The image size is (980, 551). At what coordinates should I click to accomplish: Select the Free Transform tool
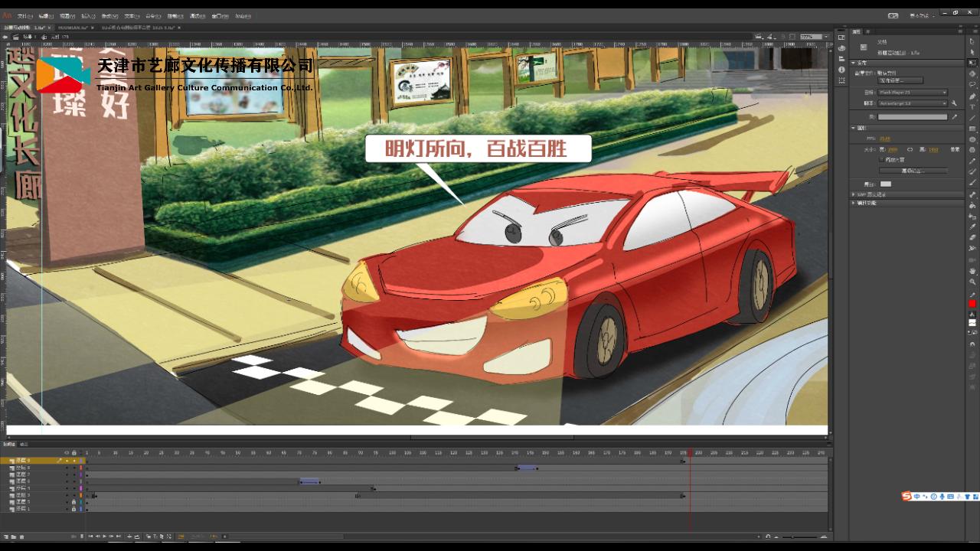coord(972,64)
